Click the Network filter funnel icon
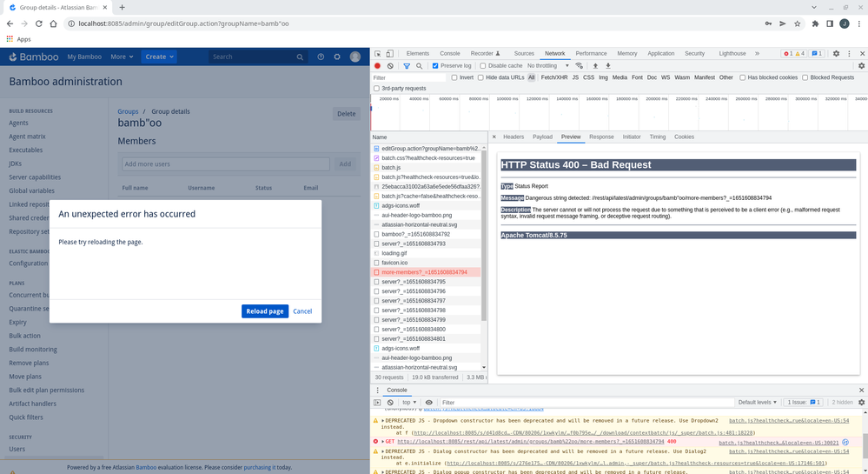The height and width of the screenshot is (474, 868). click(x=407, y=66)
